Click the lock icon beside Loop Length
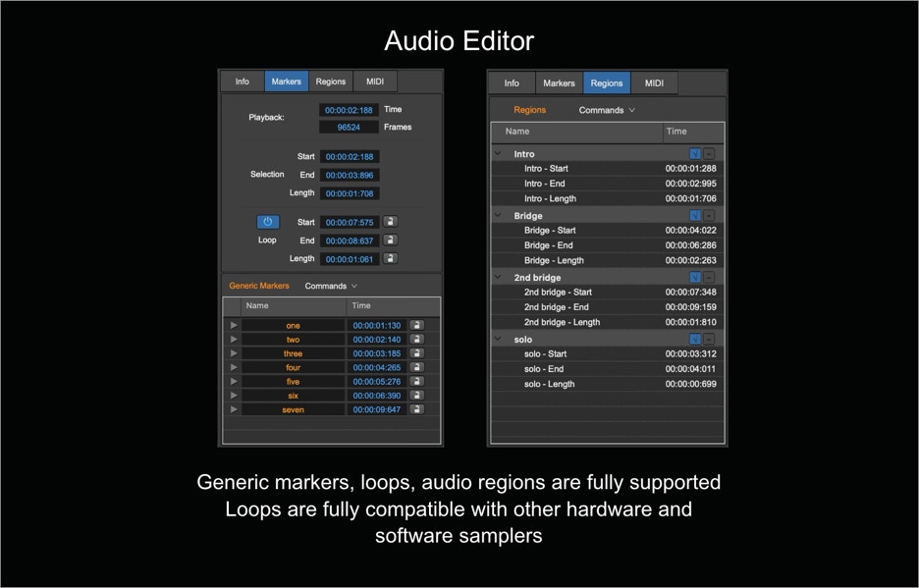Screen dimensions: 919x588 pos(390,259)
